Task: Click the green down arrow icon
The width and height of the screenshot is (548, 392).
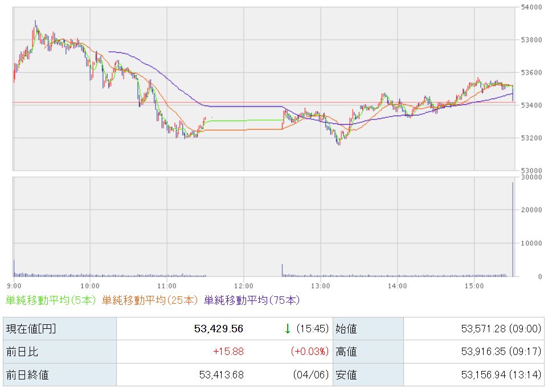Action: coord(288,328)
